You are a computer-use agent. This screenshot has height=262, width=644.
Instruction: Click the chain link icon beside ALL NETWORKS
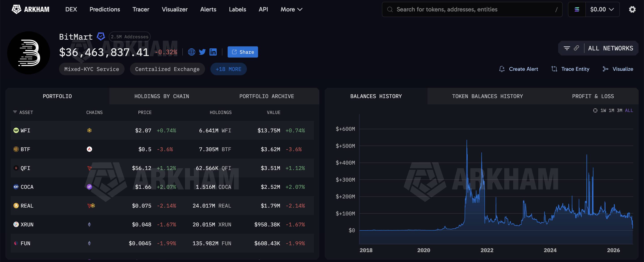tap(576, 48)
